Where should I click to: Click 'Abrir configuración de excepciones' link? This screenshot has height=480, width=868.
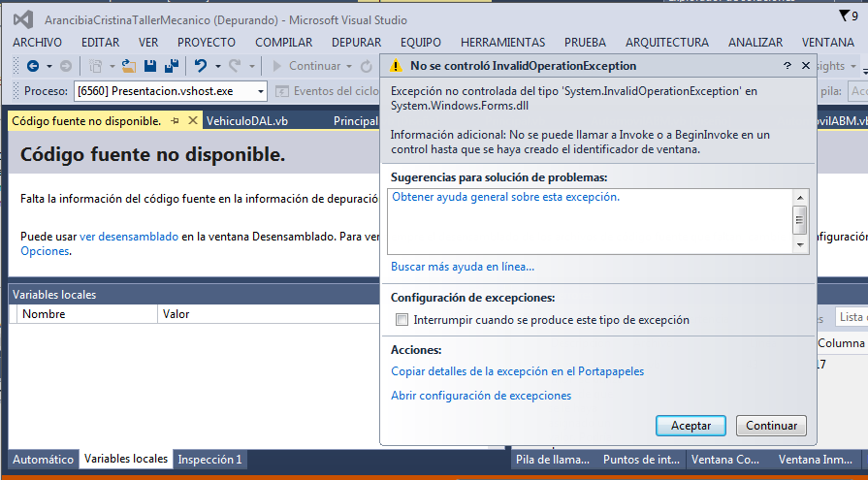pos(481,396)
